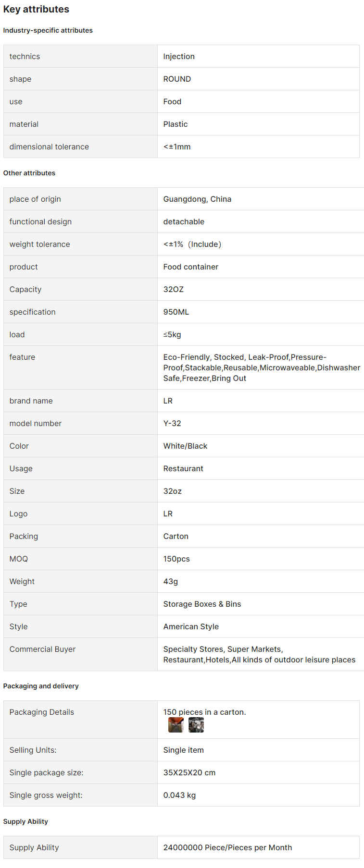Select the 35X25X20 cm package size
364x868 pixels.
click(189, 772)
